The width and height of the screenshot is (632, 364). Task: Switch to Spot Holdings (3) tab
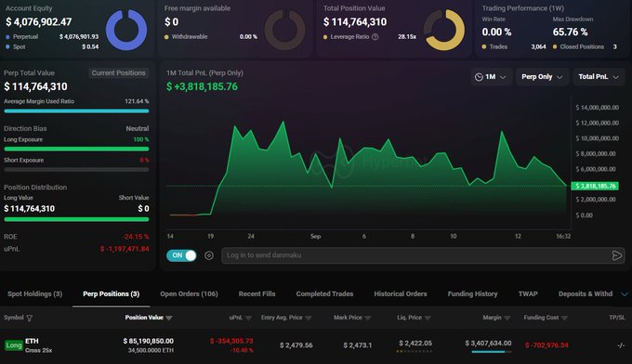coord(34,294)
